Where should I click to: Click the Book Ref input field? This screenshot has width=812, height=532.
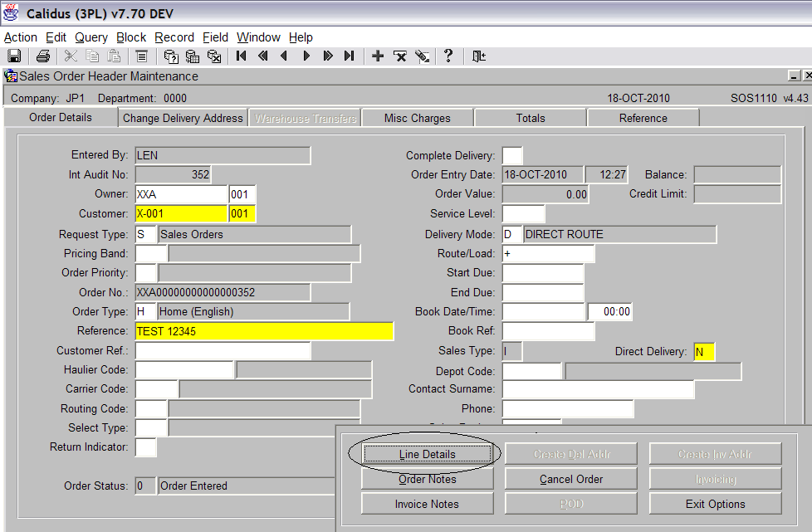point(549,331)
